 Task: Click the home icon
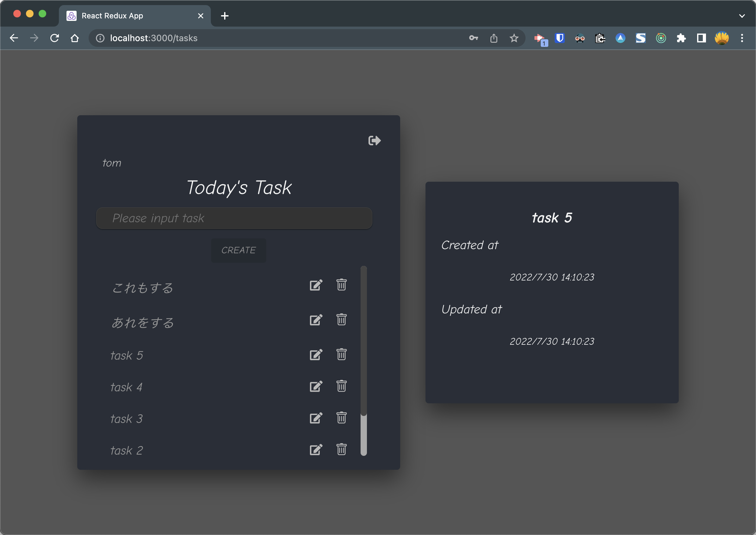tap(74, 38)
